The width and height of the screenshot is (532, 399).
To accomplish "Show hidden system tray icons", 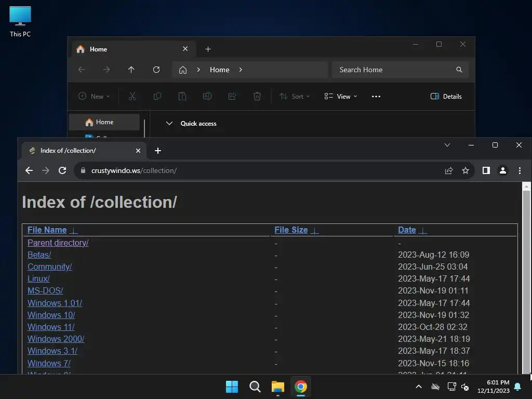I will [x=419, y=387].
